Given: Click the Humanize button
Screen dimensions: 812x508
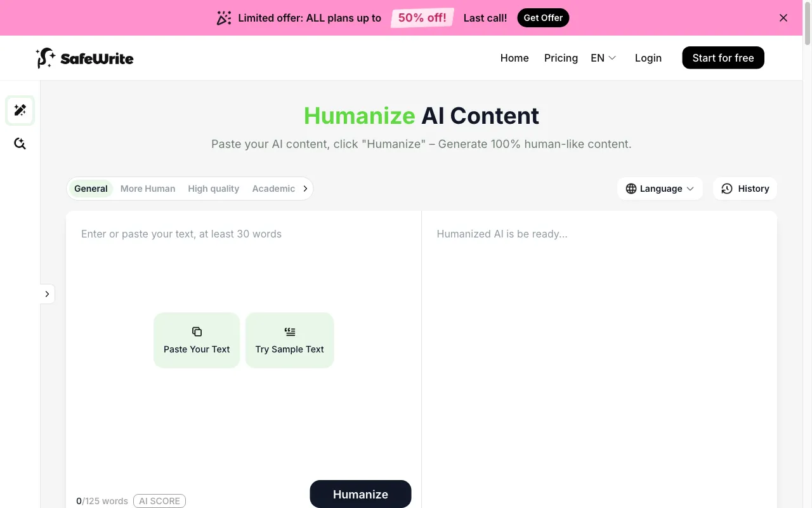Looking at the screenshot, I should pyautogui.click(x=360, y=494).
